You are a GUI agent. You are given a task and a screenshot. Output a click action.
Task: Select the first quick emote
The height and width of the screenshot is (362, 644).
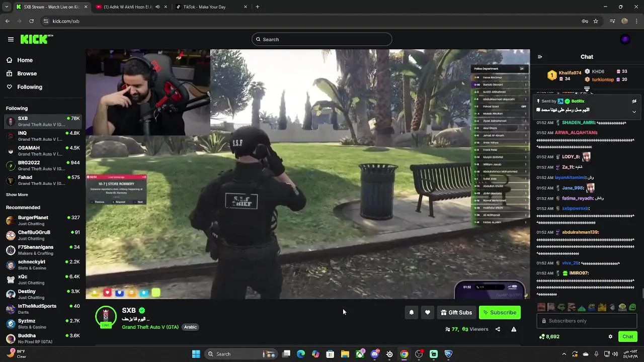(541, 307)
